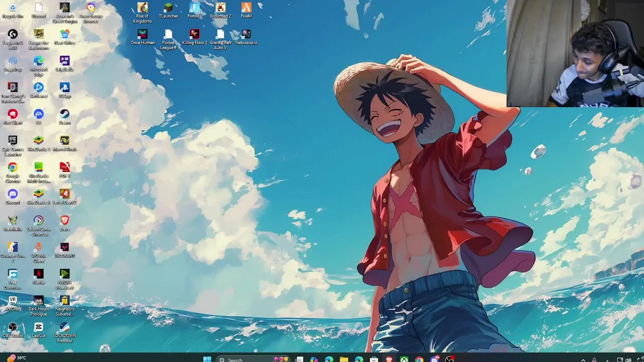Launch BlueStacks Multi-Instance Manager icon
This screenshot has height=362, width=644.
click(39, 173)
